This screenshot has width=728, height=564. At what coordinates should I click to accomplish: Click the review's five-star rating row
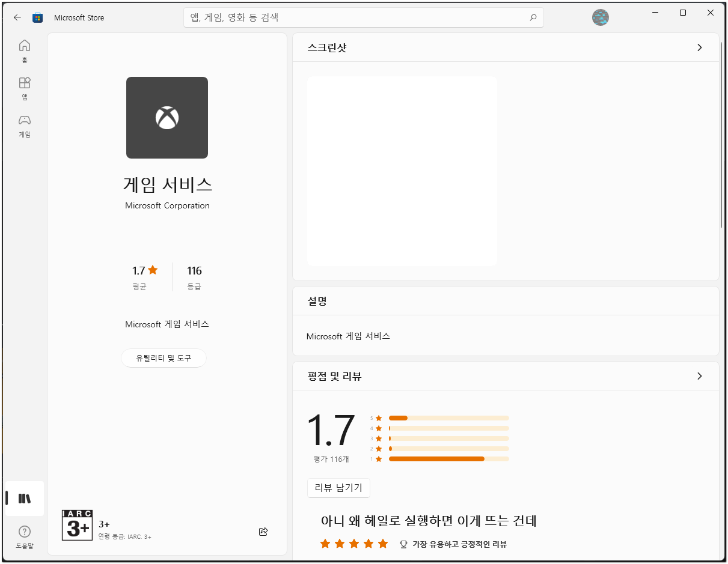pos(355,544)
